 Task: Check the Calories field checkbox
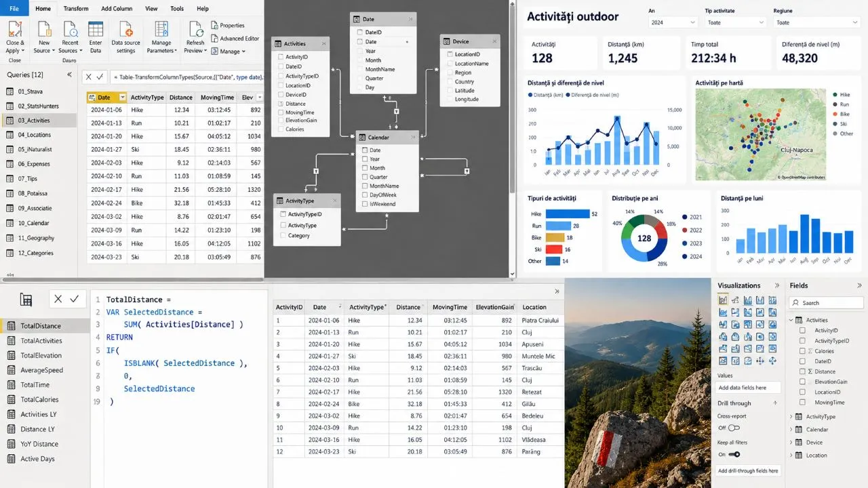[x=803, y=351]
